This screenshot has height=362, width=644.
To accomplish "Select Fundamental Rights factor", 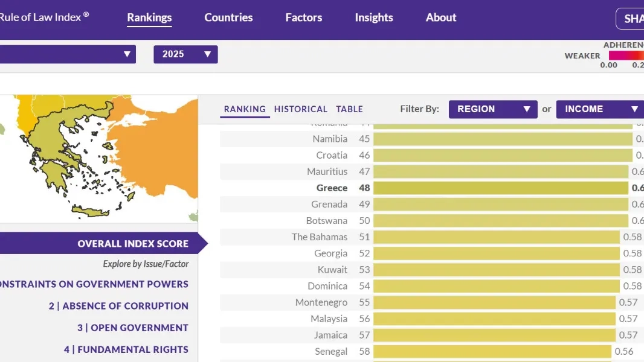I will (x=126, y=349).
